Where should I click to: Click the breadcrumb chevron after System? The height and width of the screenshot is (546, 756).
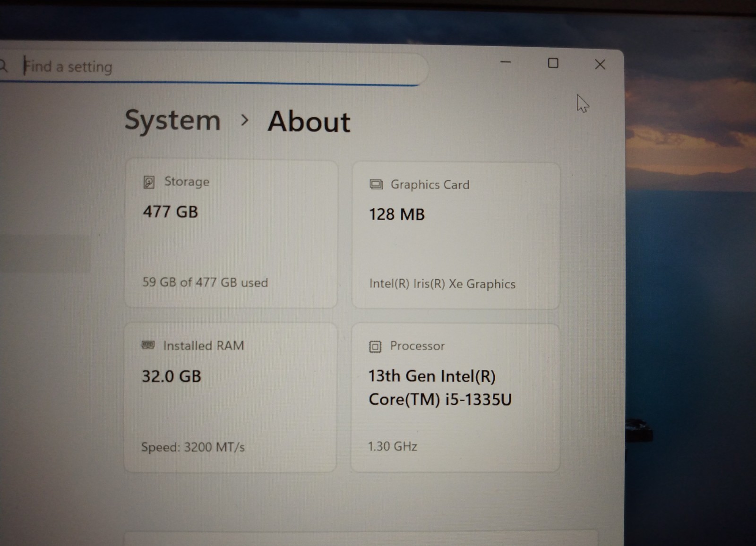(244, 120)
